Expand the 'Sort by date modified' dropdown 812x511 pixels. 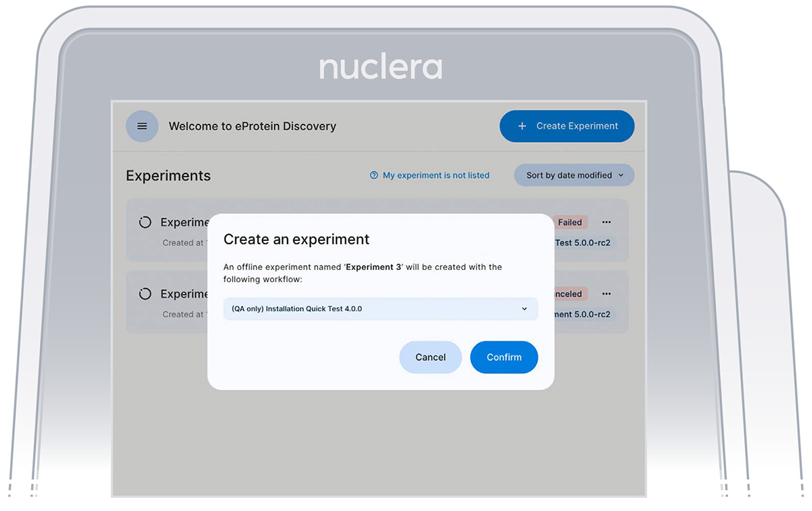(574, 175)
